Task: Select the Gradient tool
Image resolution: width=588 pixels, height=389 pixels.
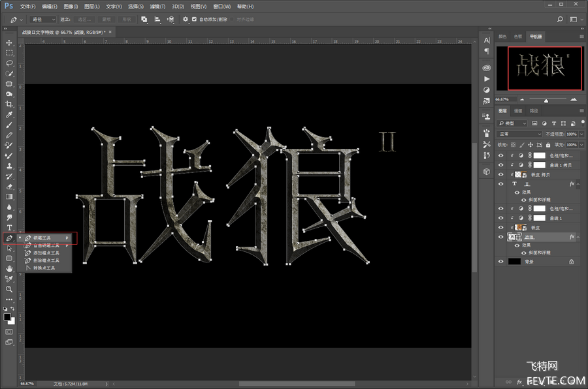Action: pos(9,196)
